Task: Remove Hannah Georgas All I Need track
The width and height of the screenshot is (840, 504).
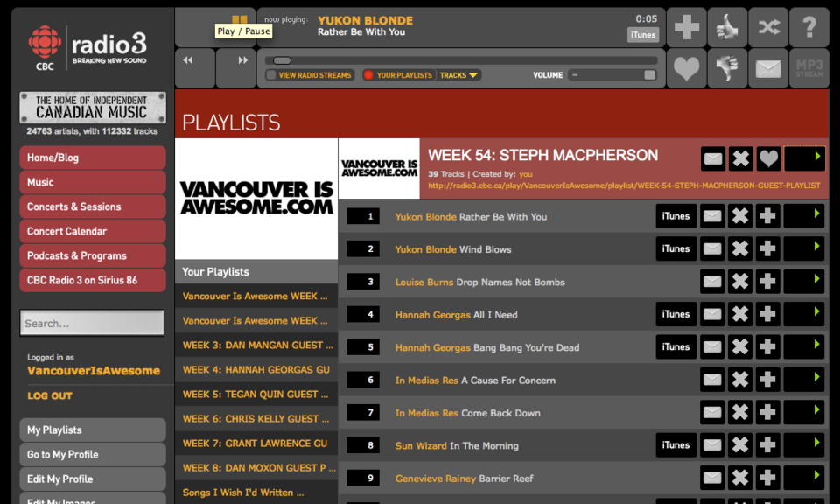Action: (740, 314)
